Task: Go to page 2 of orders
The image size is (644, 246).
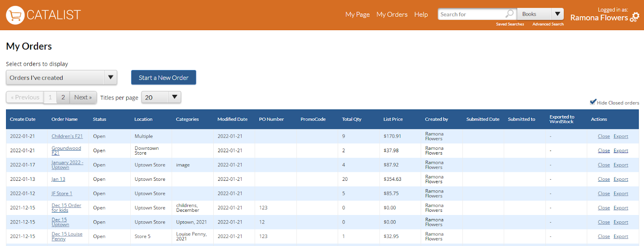Action: (x=63, y=97)
